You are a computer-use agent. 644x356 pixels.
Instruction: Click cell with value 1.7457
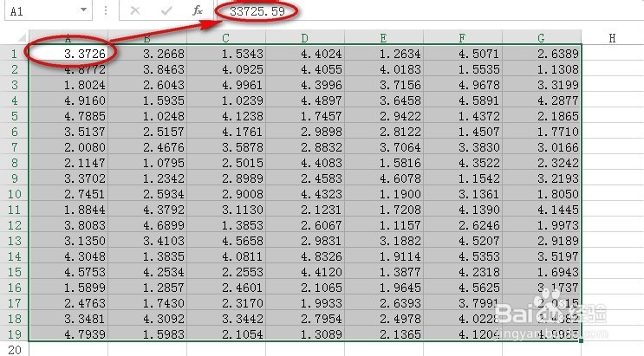(x=305, y=116)
